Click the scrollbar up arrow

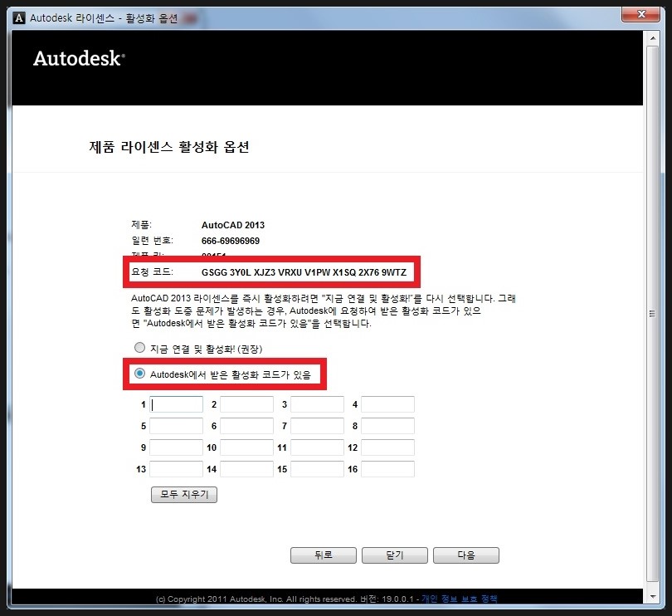[653, 38]
